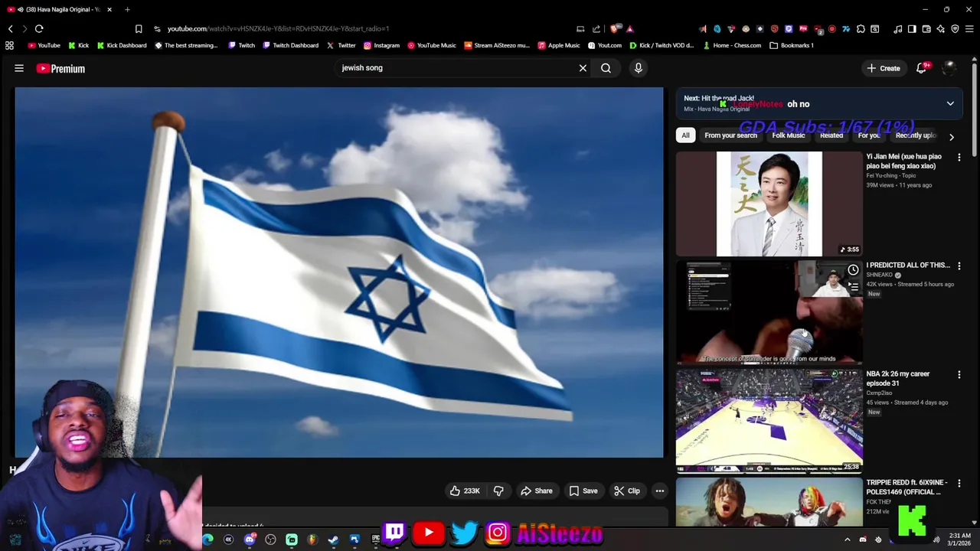Bookmark this page in address bar
The height and width of the screenshot is (551, 980).
pyautogui.click(x=139, y=29)
